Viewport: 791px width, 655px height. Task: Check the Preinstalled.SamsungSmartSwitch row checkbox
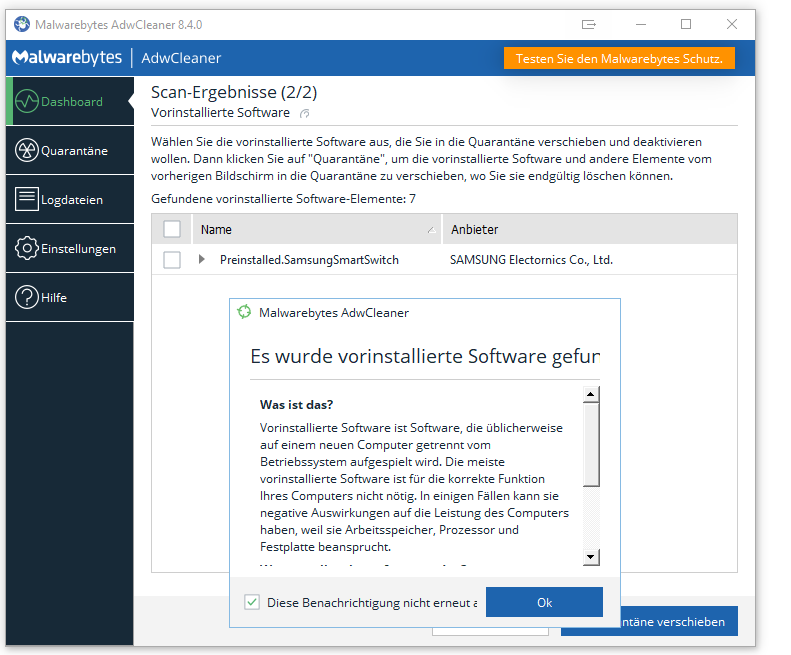172,260
